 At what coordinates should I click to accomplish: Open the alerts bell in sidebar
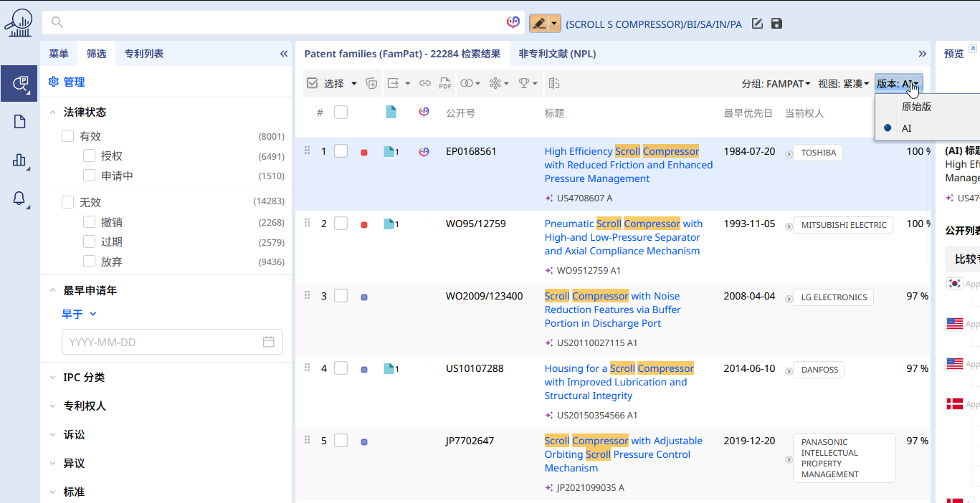[19, 199]
